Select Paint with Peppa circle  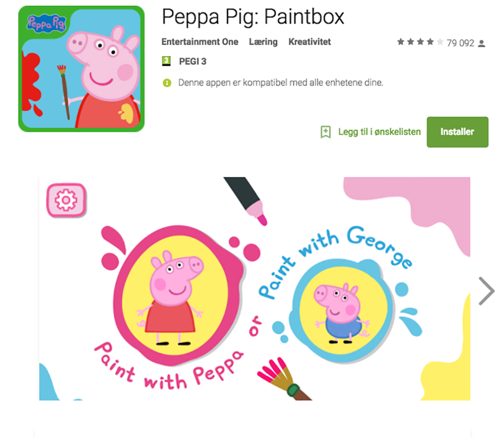pos(177,294)
